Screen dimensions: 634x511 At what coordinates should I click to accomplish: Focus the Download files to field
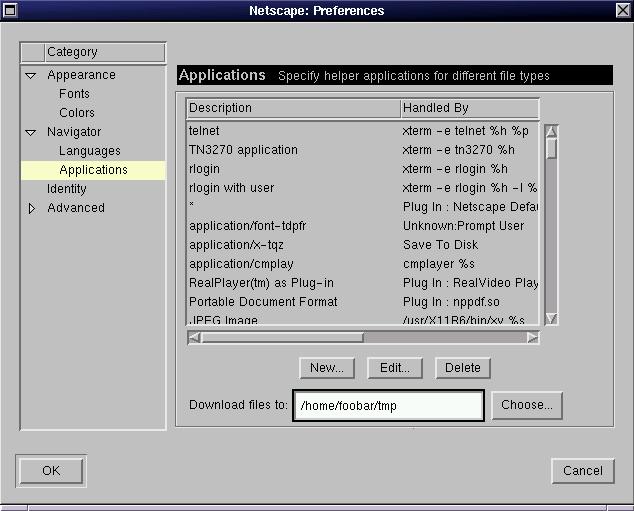pos(389,405)
